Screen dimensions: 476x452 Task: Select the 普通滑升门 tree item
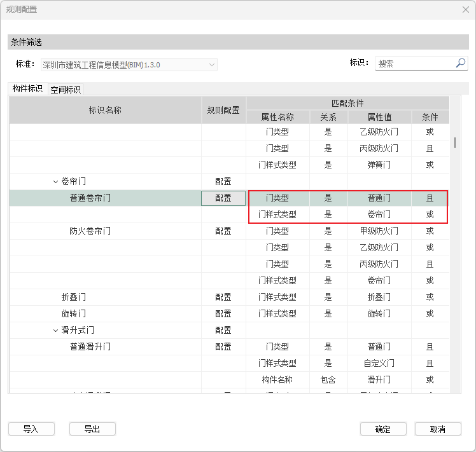[90, 346]
